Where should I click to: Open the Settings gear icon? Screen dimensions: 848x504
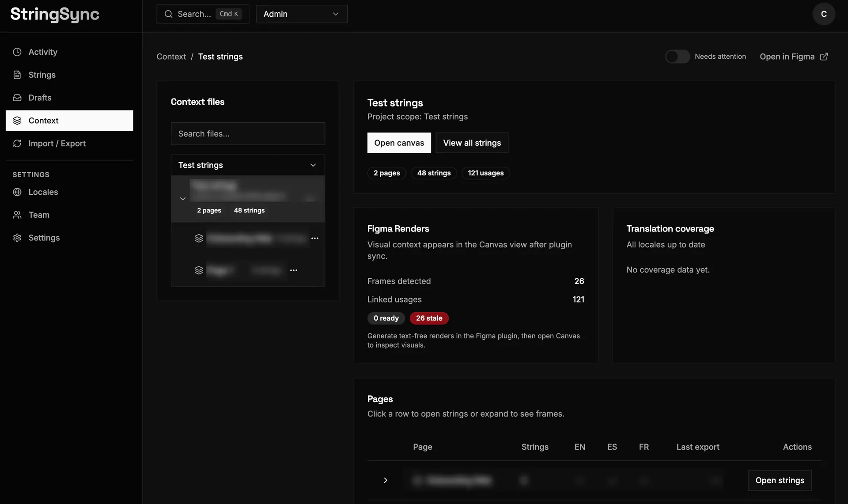17,238
